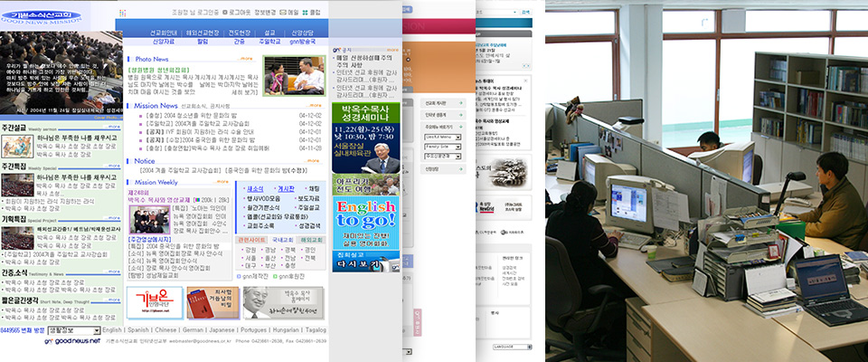Screen dimensions: 868x362
Task: Open the 박옥수 목사 홈페이지 portrait banner
Action: tap(283, 302)
